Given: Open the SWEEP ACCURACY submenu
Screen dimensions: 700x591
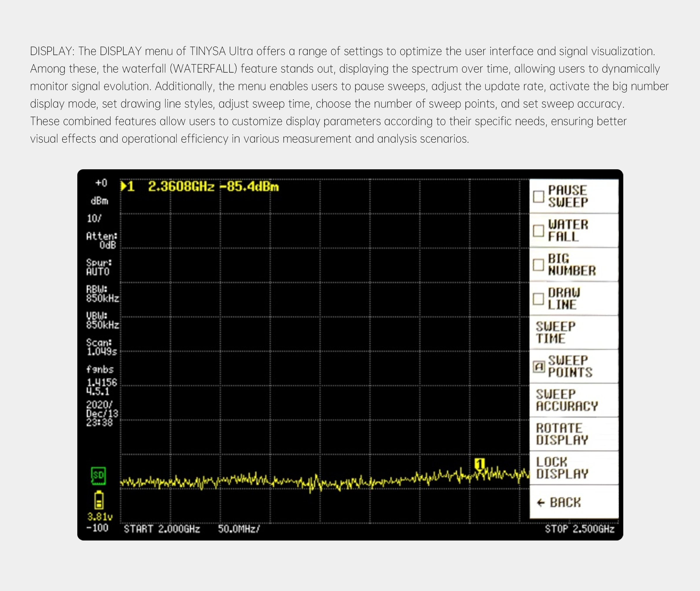Looking at the screenshot, I should coord(574,400).
